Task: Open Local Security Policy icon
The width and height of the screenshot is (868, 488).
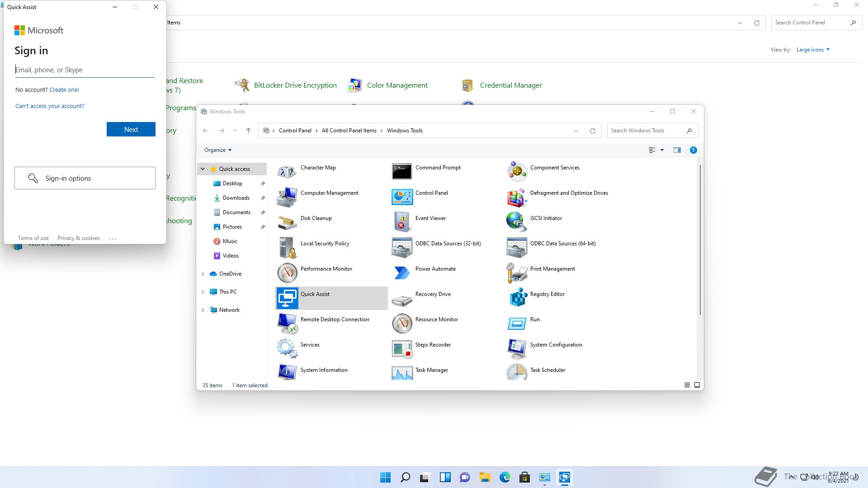Action: point(287,248)
